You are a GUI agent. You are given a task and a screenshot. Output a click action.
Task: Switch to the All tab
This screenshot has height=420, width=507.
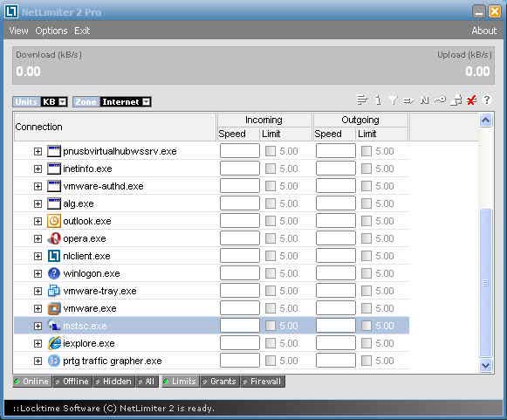coord(147,382)
